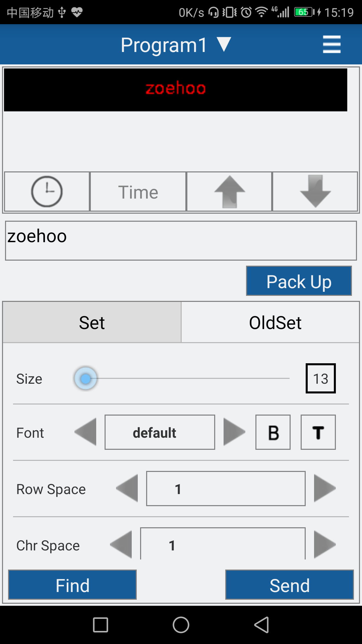Click the zoehoo text input field
The height and width of the screenshot is (644, 362).
(x=181, y=240)
